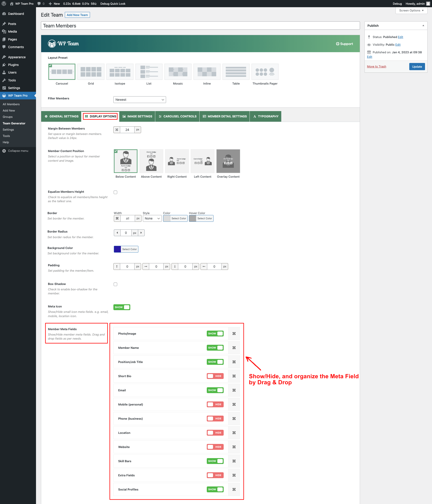Expand the Screen Options panel
This screenshot has width=432, height=504.
411,11
